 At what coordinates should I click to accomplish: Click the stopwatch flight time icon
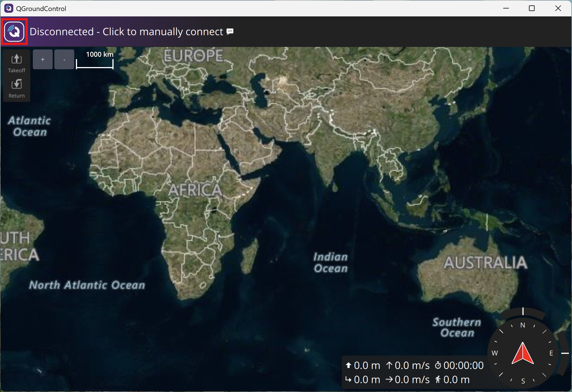[438, 365]
